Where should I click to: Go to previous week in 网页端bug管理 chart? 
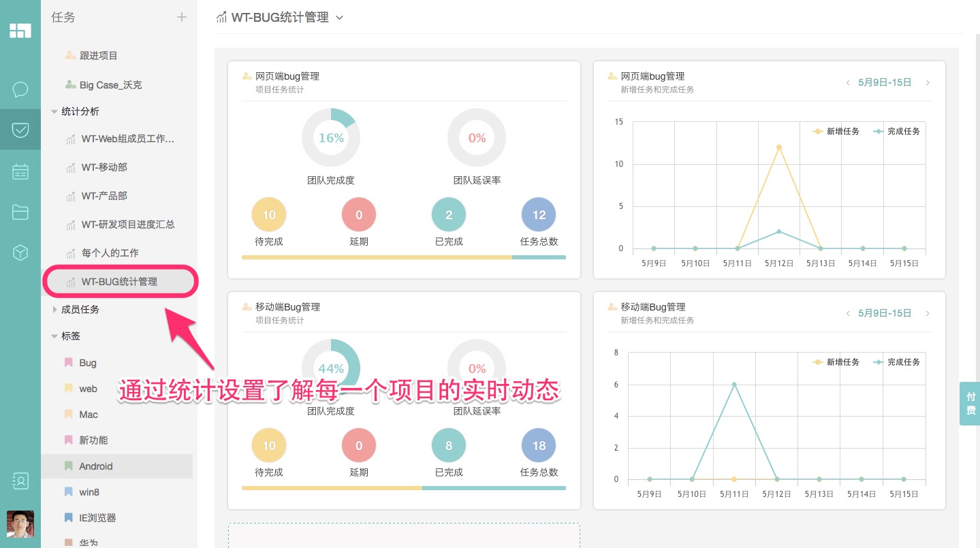[848, 83]
